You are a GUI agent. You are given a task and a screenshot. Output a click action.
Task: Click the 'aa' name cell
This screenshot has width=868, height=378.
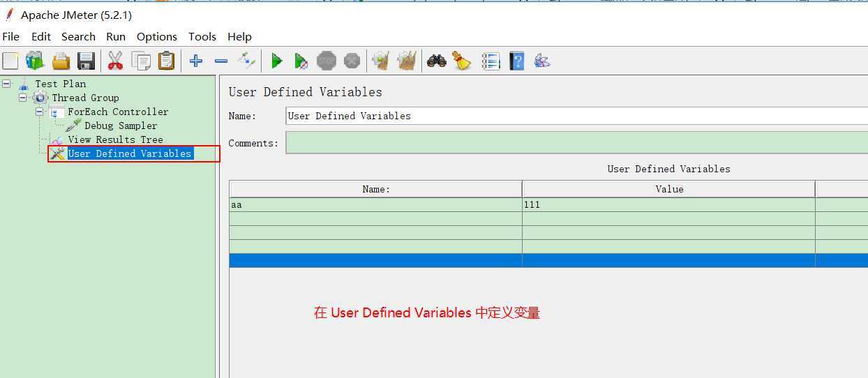tap(375, 205)
